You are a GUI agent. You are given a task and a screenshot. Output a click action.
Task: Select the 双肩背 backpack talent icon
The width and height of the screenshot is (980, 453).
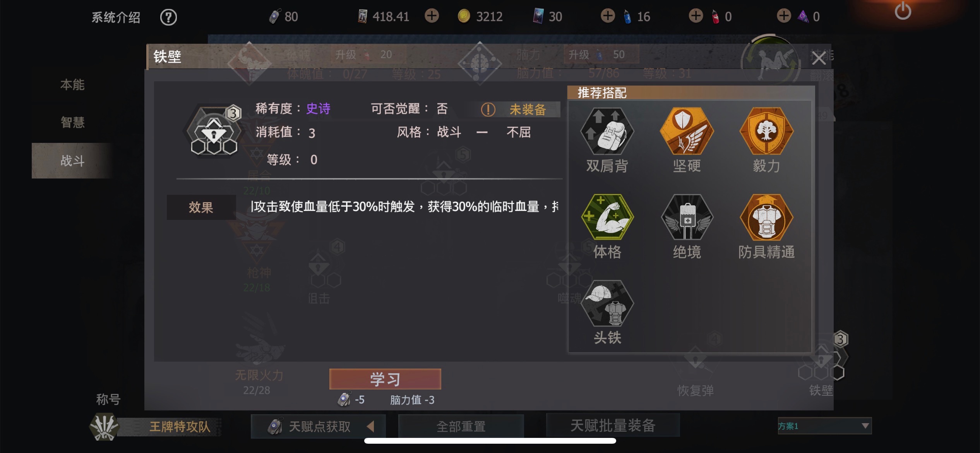click(607, 132)
